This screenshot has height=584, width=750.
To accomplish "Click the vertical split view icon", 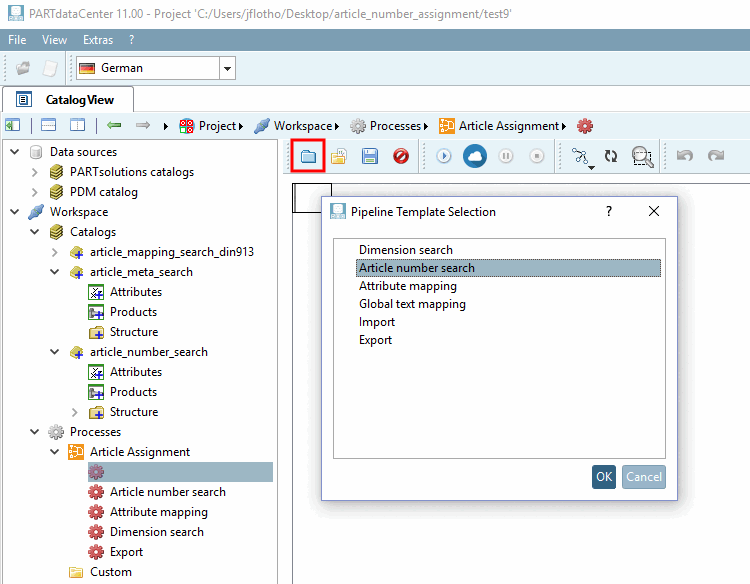I will [77, 125].
